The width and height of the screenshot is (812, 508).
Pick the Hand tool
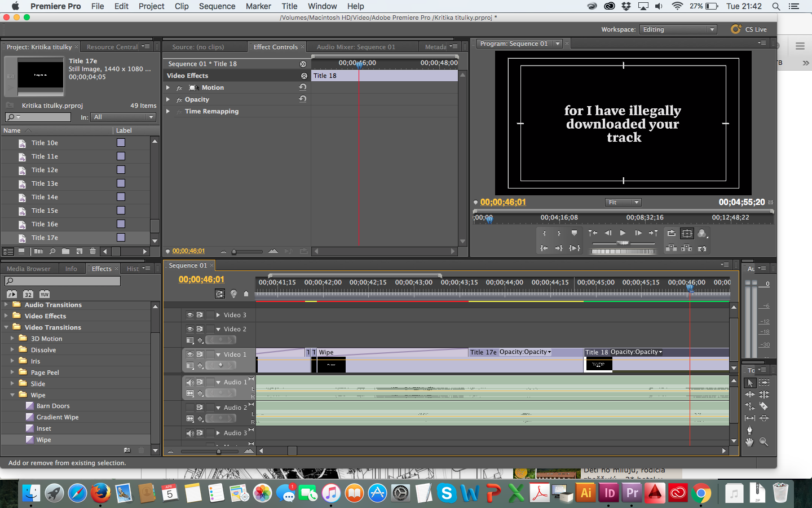tap(750, 443)
